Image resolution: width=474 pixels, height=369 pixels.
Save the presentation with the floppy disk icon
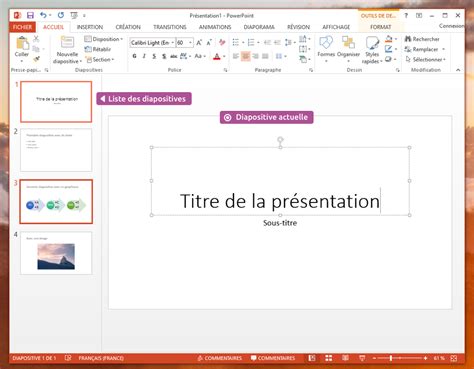click(30, 15)
